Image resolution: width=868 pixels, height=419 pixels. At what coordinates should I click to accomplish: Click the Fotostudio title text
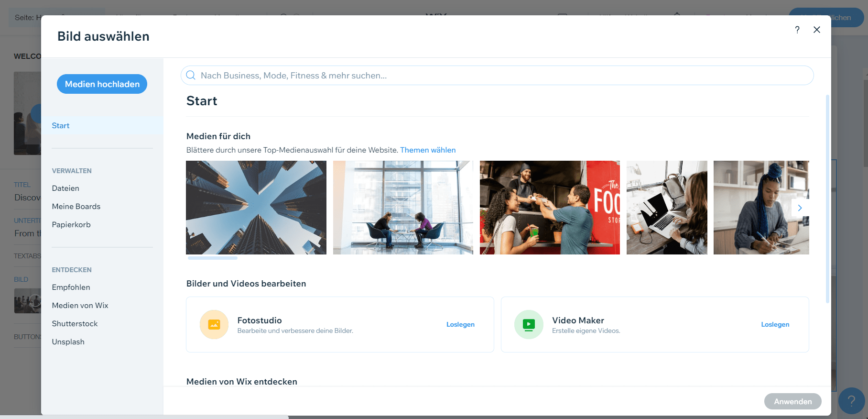(x=260, y=320)
